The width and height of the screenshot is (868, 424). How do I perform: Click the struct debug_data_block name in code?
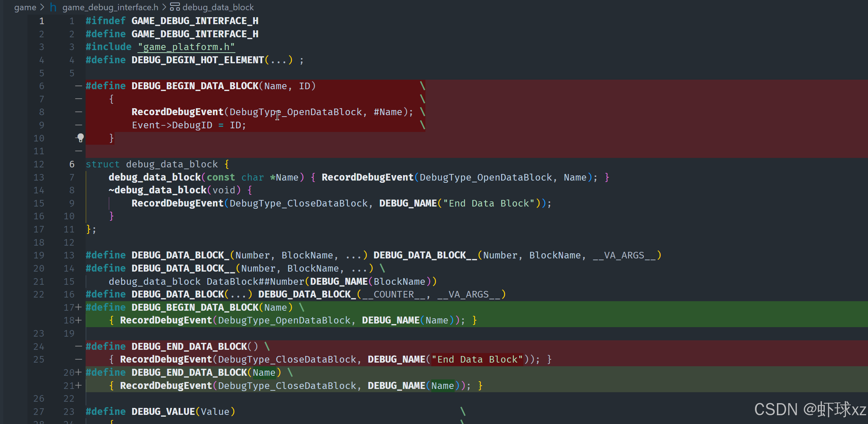(172, 164)
